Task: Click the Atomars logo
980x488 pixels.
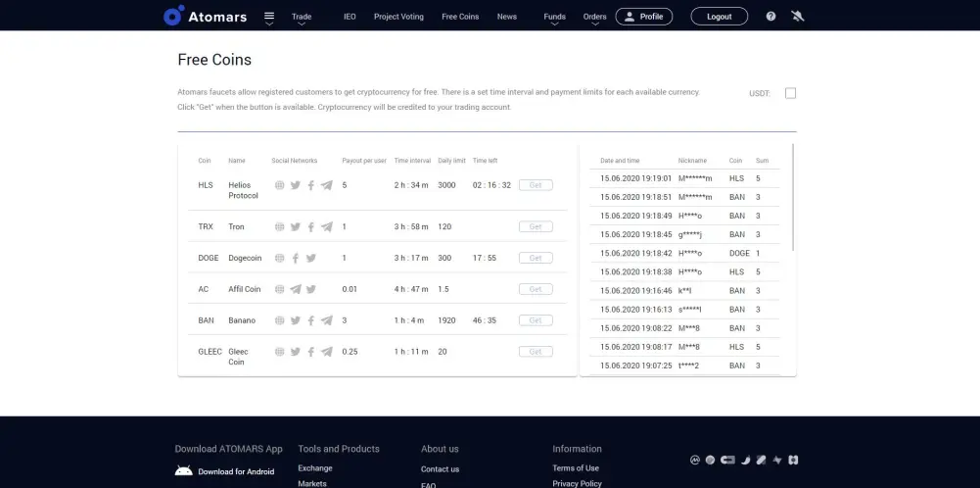Action: [205, 17]
